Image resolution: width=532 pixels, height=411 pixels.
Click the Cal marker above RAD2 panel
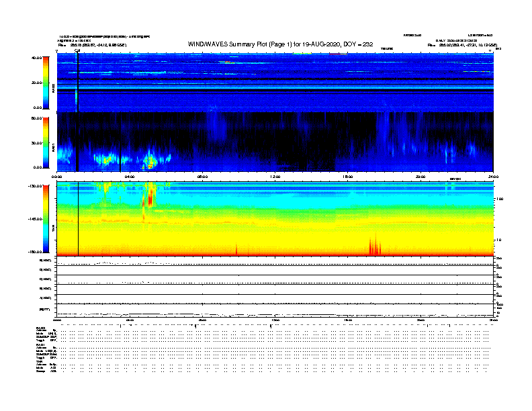(77, 50)
